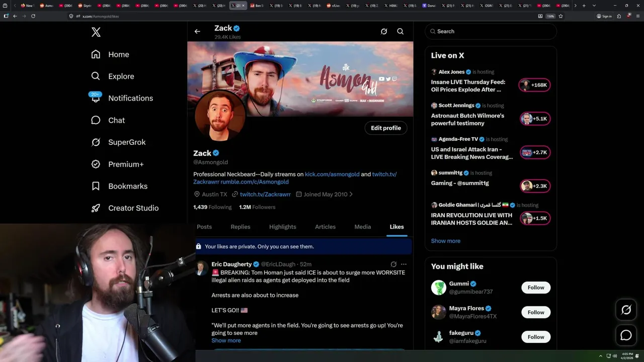Screen dimensions: 644x362
Task: Open the Chat section
Action: tap(108, 120)
